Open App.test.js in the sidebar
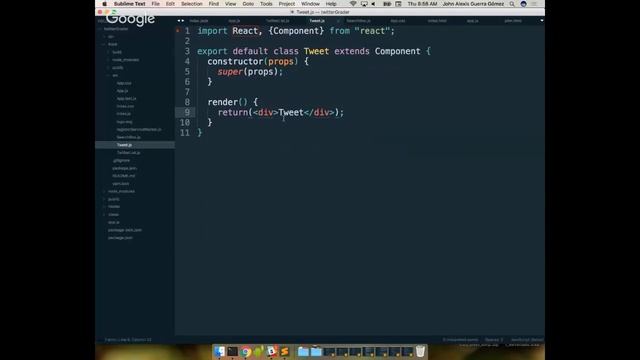The image size is (640, 360). (126, 99)
